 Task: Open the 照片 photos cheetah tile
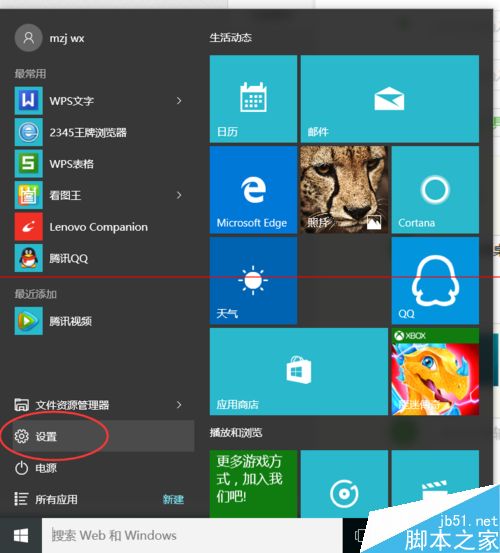click(344, 190)
